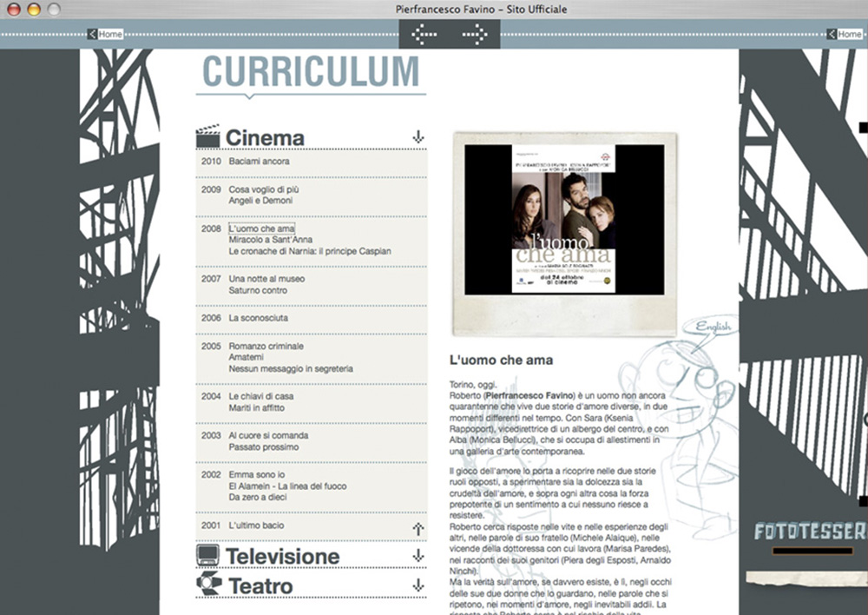Select the film Romanzo criminale
The width and height of the screenshot is (868, 615).
tap(266, 347)
